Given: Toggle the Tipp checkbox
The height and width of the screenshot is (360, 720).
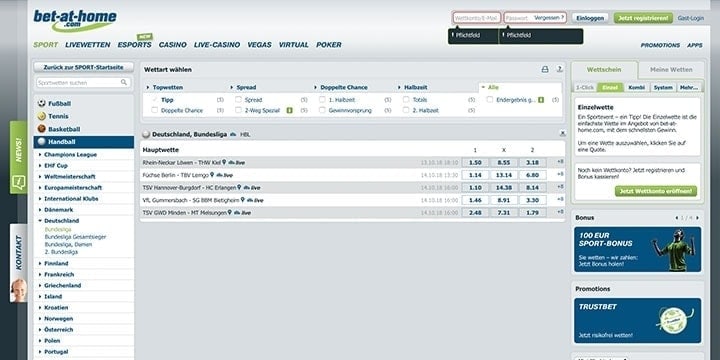Looking at the screenshot, I should 154,100.
